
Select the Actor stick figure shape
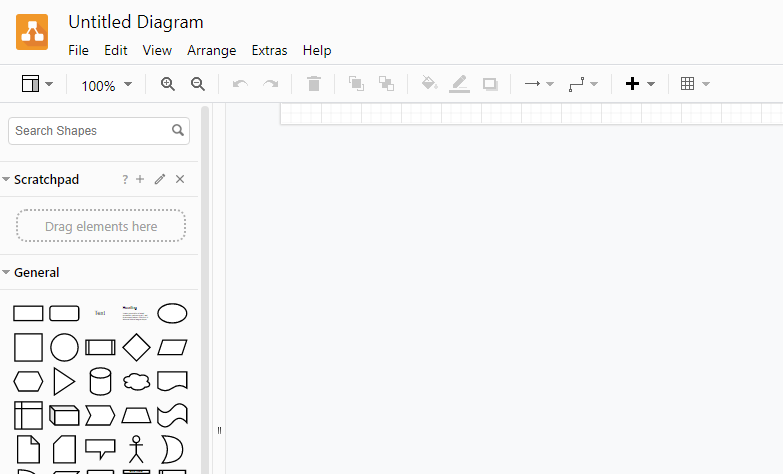click(136, 449)
